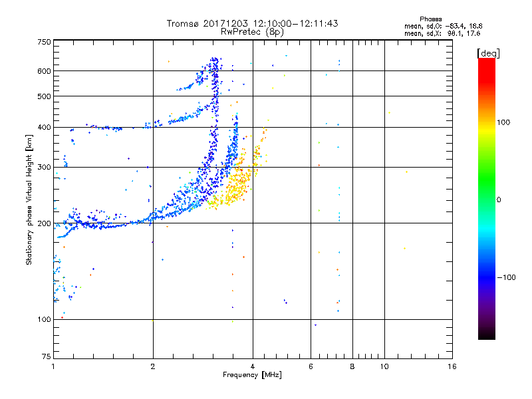Click the phase color bar
This screenshot has width=532, height=399.
[x=487, y=198]
